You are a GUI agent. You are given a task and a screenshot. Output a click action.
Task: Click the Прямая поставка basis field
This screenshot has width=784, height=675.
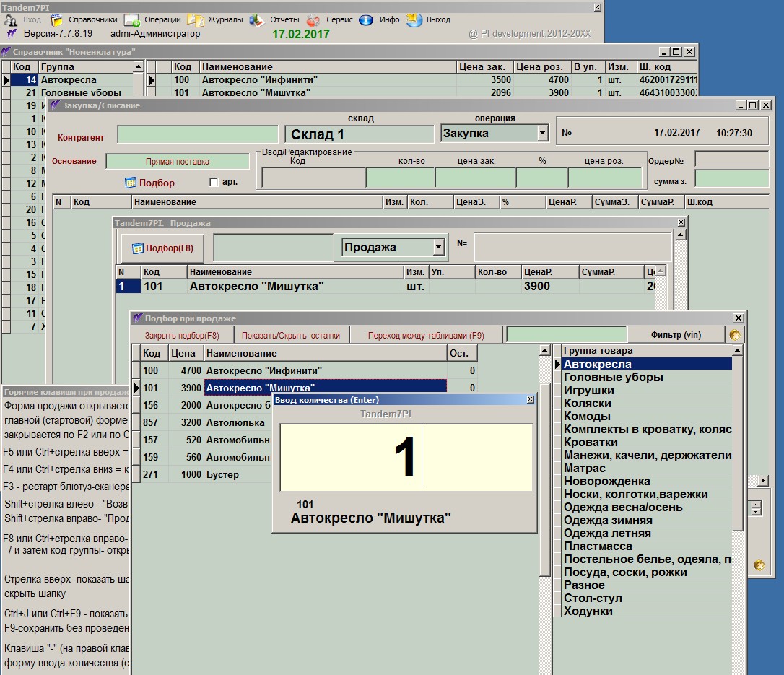178,162
